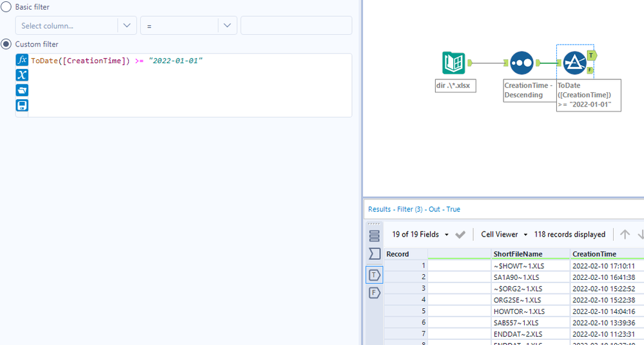Click the Filter tool True output anchor

591,55
